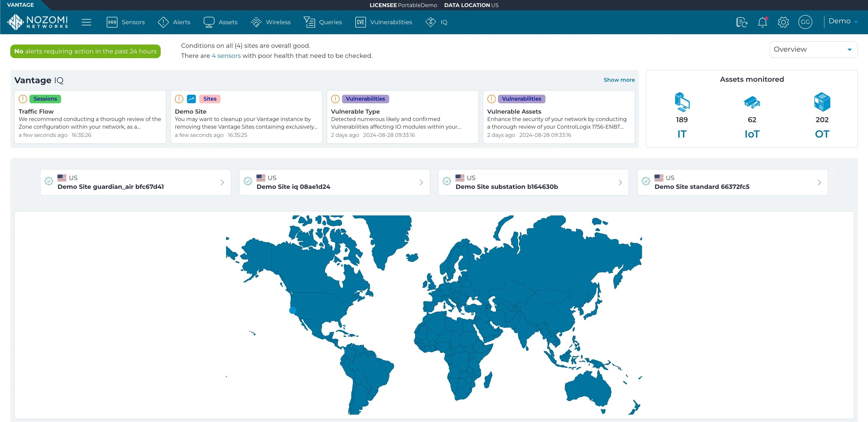Click the 62 IoT asset count
The image size is (868, 422).
coord(752,120)
